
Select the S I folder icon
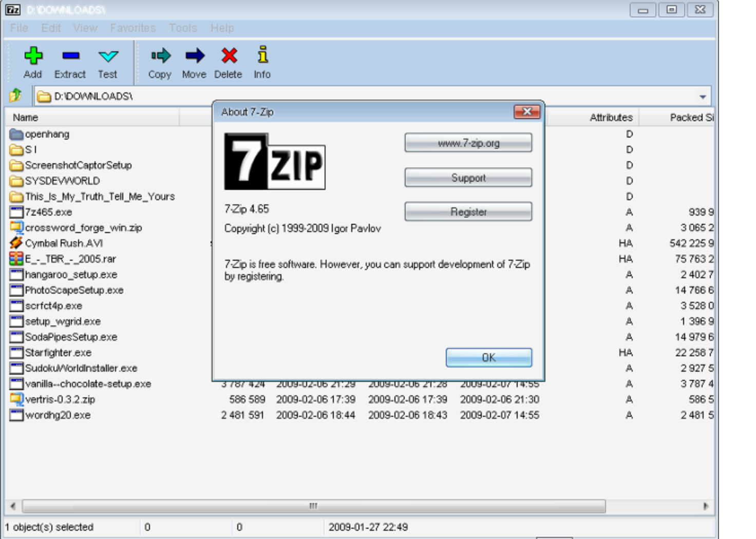pos(16,150)
